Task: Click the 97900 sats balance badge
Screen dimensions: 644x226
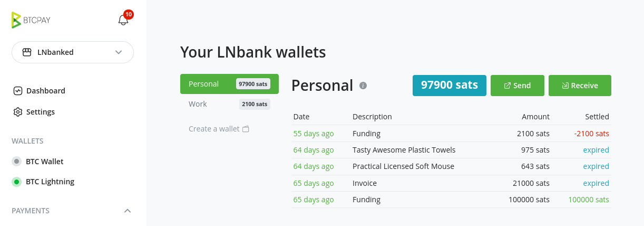Action: [x=450, y=86]
